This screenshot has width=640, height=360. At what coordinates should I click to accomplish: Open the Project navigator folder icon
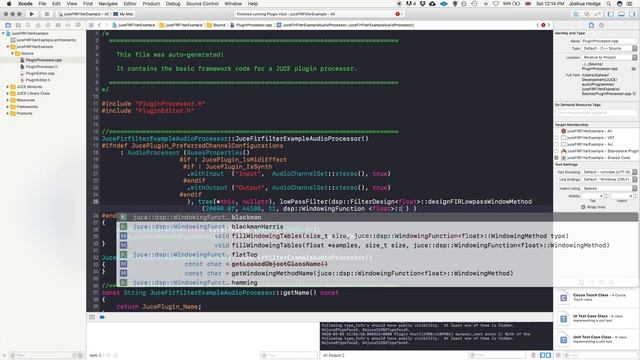point(8,25)
